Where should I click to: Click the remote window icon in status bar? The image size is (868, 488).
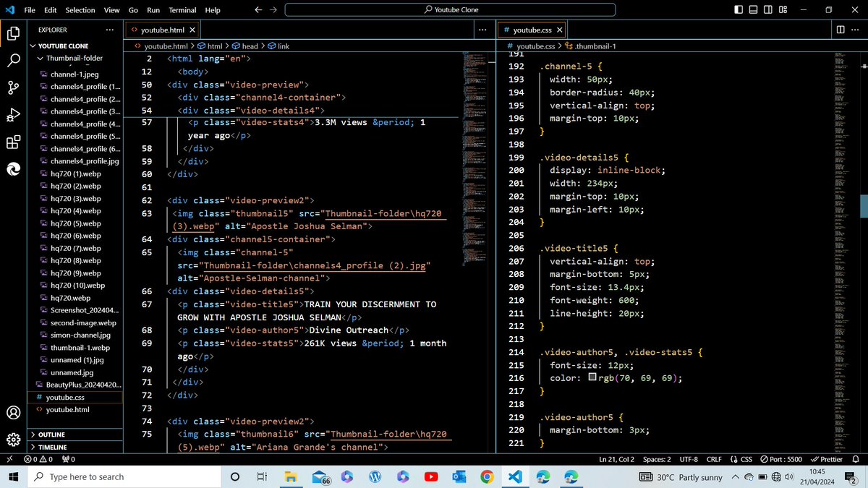(9, 459)
